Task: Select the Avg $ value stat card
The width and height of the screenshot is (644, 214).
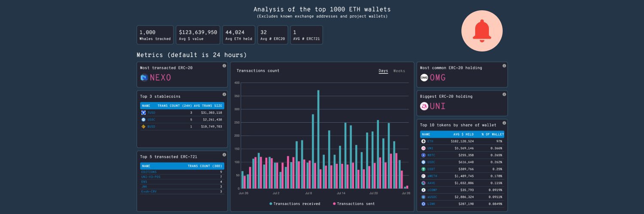Action: pyautogui.click(x=198, y=35)
